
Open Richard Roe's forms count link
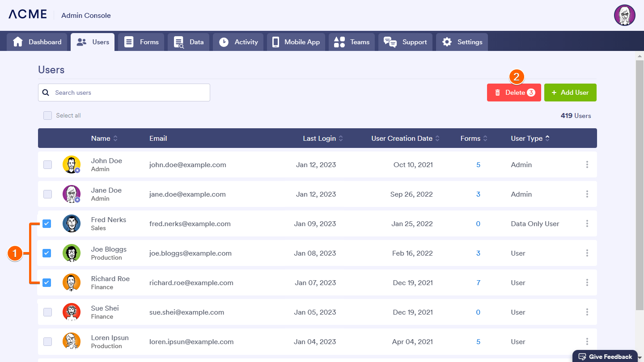coord(478,283)
